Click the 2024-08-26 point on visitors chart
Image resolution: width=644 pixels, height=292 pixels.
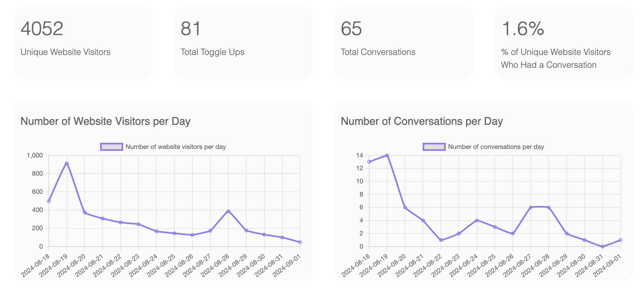click(192, 235)
